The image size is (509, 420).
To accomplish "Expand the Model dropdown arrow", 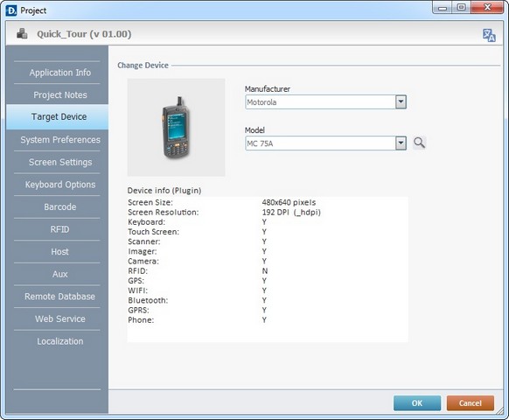I will coord(401,143).
